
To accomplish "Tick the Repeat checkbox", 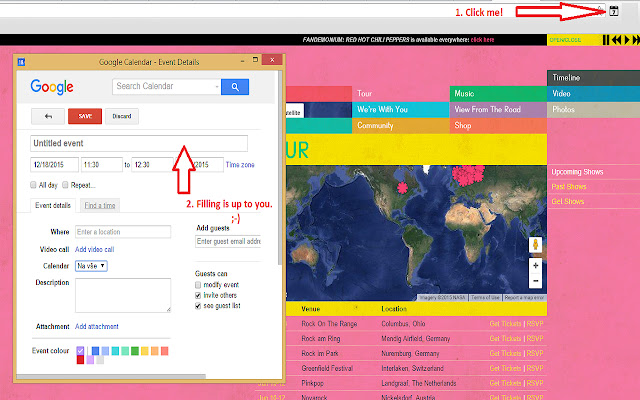I will (66, 185).
